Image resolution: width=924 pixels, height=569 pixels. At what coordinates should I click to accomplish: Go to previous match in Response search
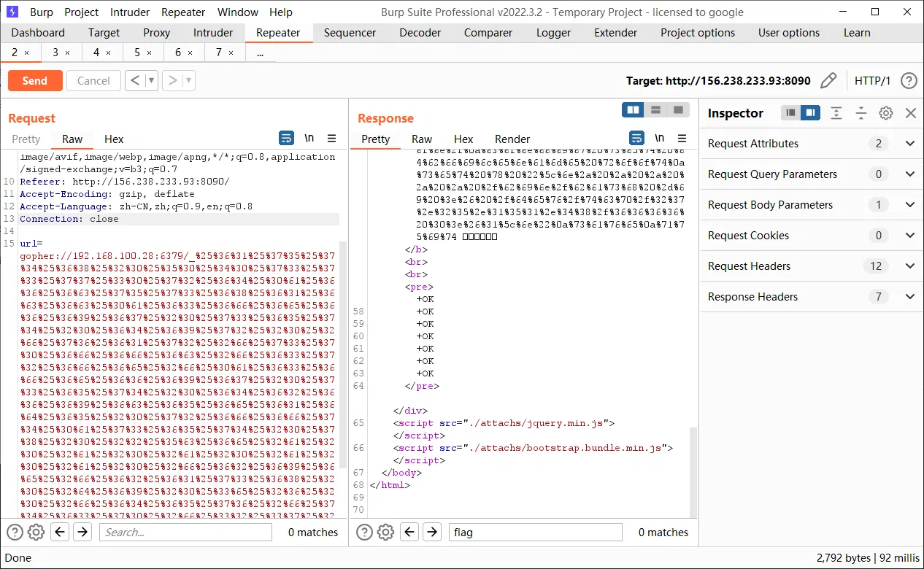pyautogui.click(x=409, y=532)
